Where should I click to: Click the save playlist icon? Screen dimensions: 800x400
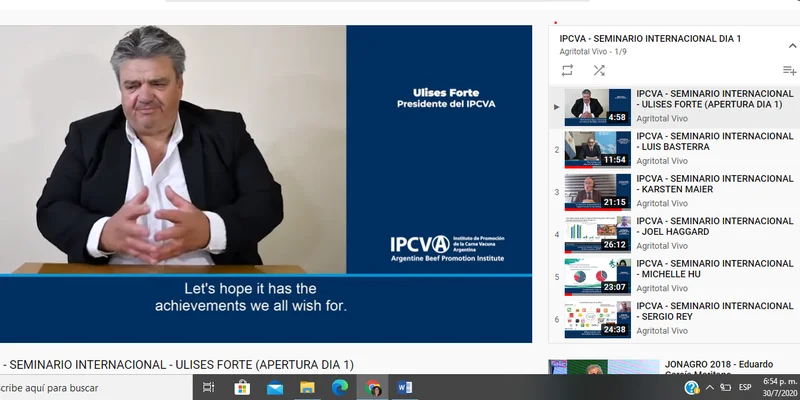click(789, 70)
